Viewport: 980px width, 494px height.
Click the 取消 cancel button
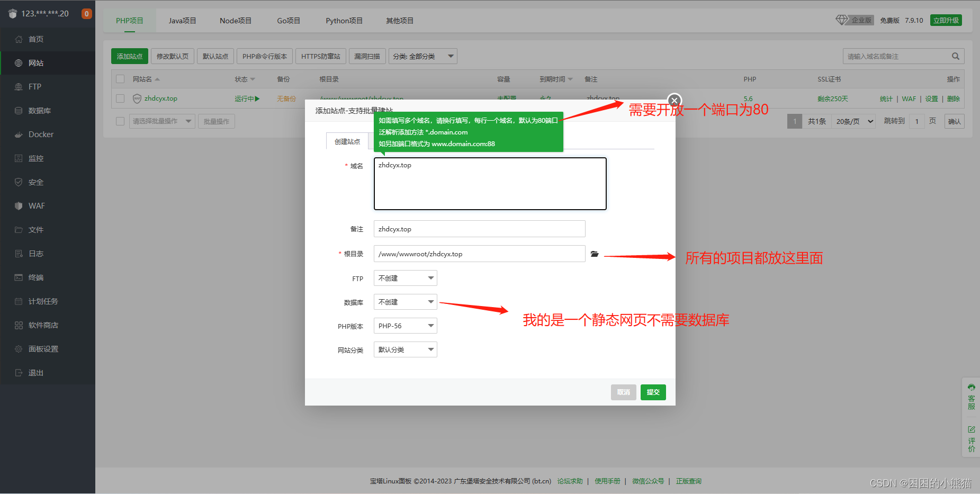(x=623, y=392)
